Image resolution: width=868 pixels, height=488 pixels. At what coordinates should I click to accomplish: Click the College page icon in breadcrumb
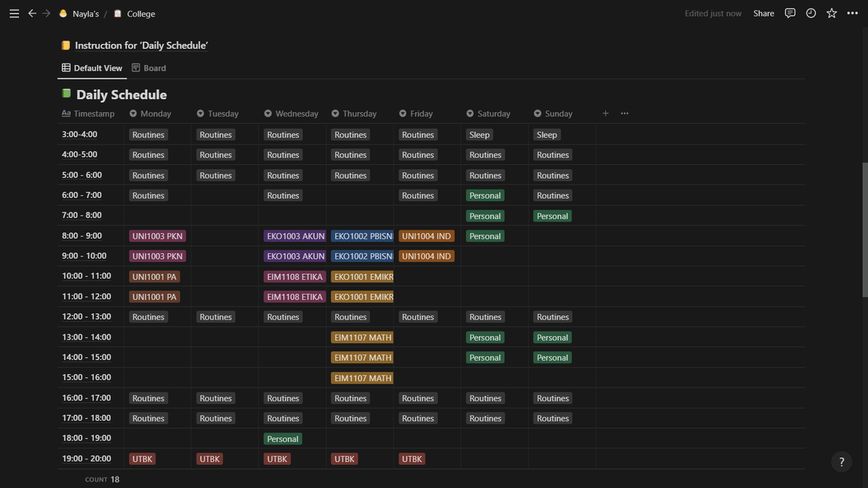click(118, 14)
